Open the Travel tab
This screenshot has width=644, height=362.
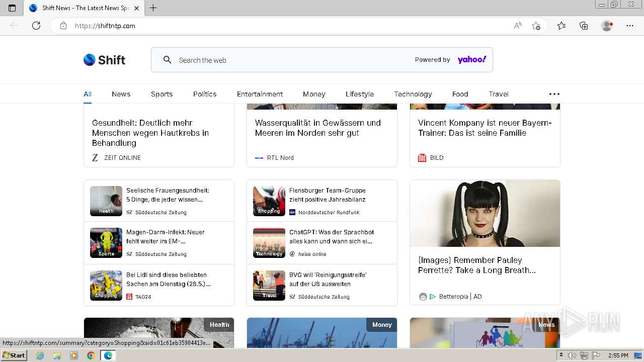(x=499, y=94)
